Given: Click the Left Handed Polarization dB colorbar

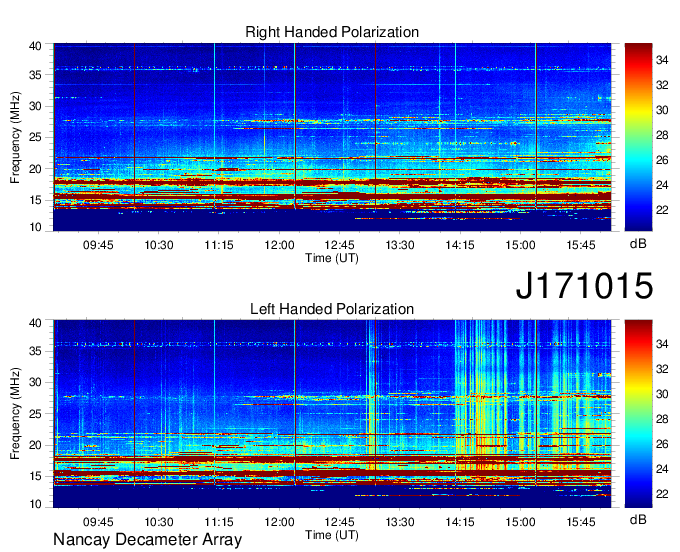Looking at the screenshot, I should (x=638, y=413).
